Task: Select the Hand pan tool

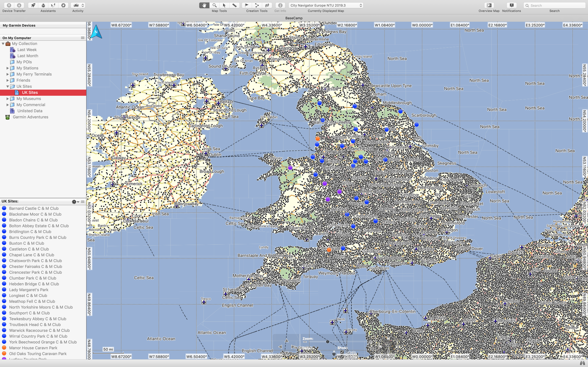Action: 204,5
